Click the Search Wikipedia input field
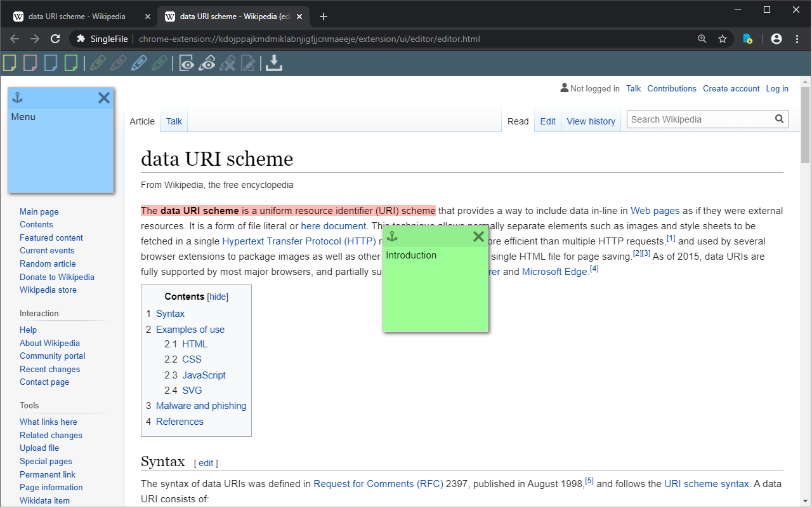 coord(698,119)
